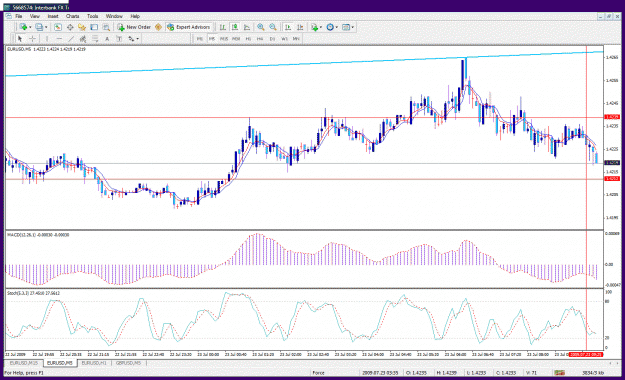The image size is (625, 380).
Task: Set timeframe to W1
Action: pos(284,39)
